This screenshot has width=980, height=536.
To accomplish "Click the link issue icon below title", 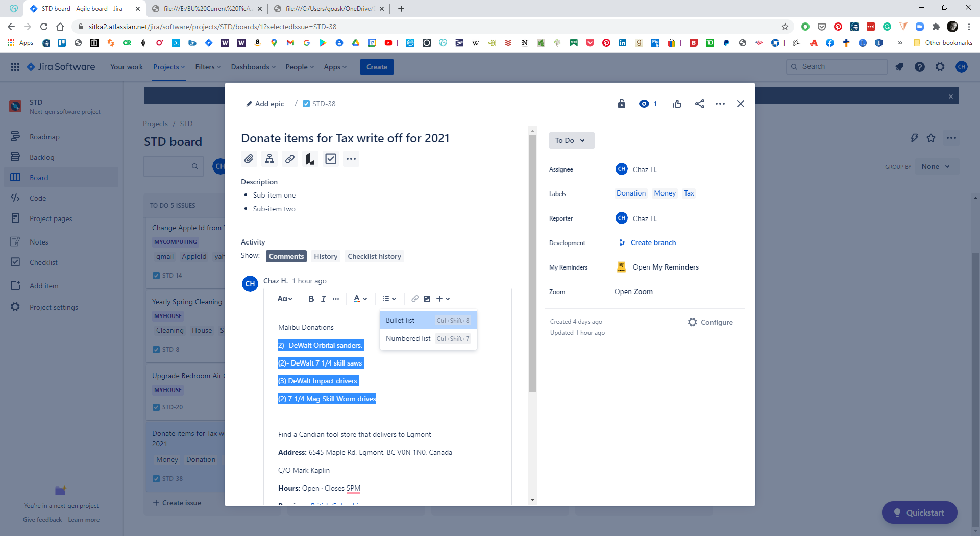I will (x=290, y=159).
